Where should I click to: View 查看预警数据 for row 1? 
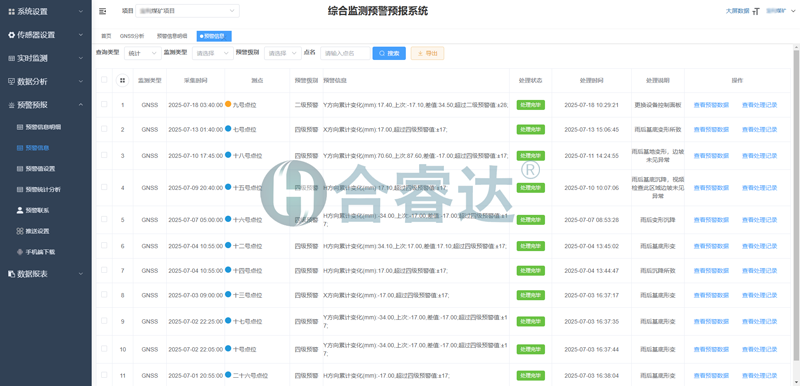click(x=711, y=105)
